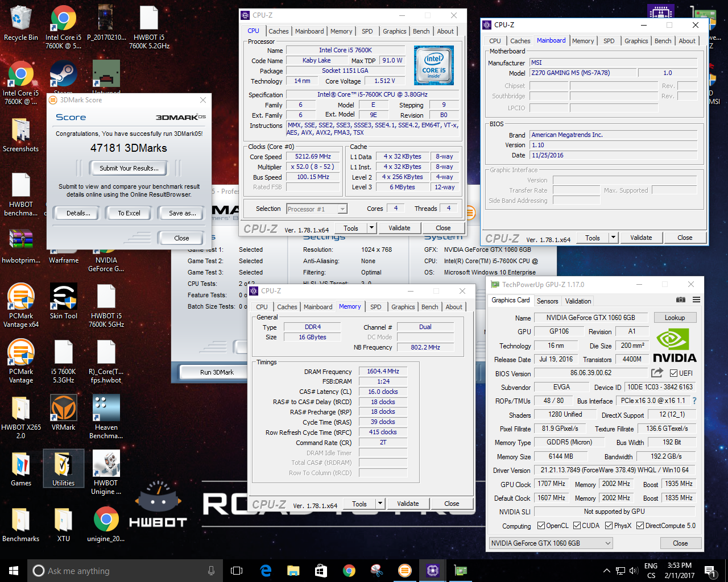The image size is (728, 582).
Task: Open the Games folder icon
Action: point(21,469)
